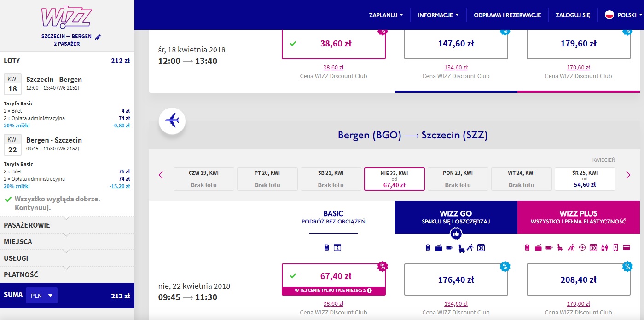
Task: Click info icon on limited seats banner
Action: click(x=369, y=291)
